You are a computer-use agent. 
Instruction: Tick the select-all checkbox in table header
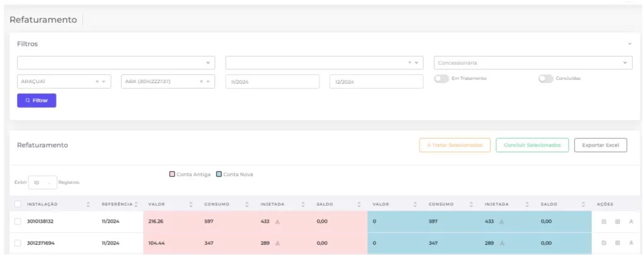coord(18,204)
